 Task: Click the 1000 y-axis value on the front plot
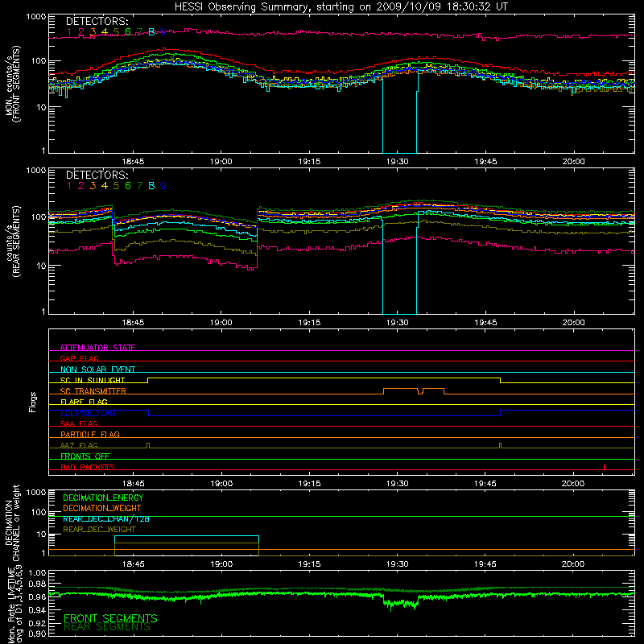point(36,17)
